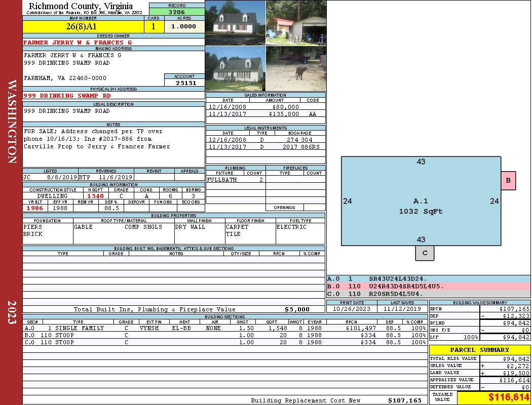This screenshot has height=405, width=532.
Task: Open the front house photo thumbnail
Action: click(x=235, y=23)
